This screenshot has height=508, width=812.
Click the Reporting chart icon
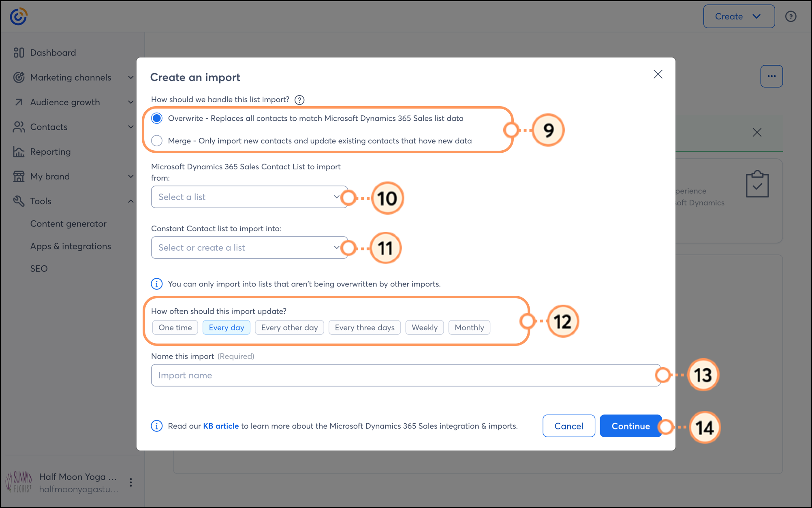click(x=19, y=152)
